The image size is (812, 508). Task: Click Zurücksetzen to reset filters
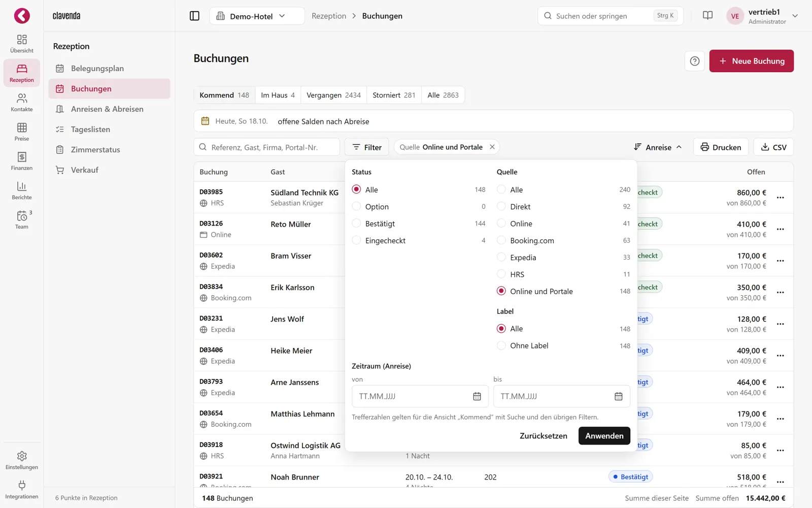pyautogui.click(x=544, y=436)
